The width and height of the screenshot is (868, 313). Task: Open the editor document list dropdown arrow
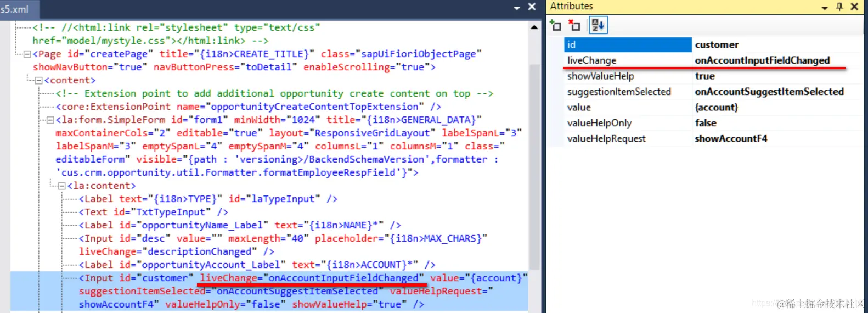[x=517, y=8]
